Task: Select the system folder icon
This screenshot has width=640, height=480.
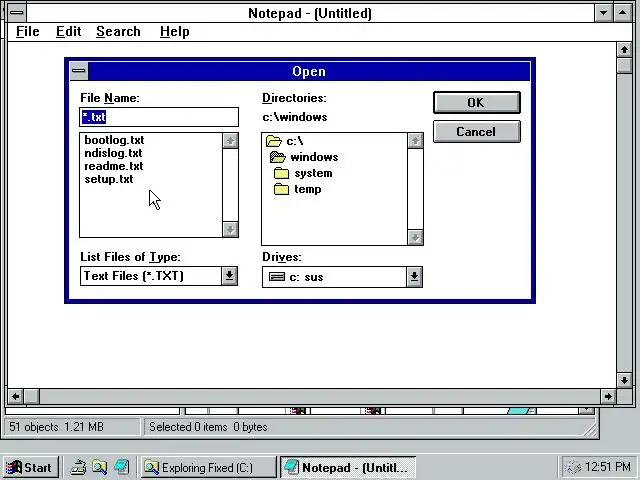Action: pyautogui.click(x=281, y=173)
